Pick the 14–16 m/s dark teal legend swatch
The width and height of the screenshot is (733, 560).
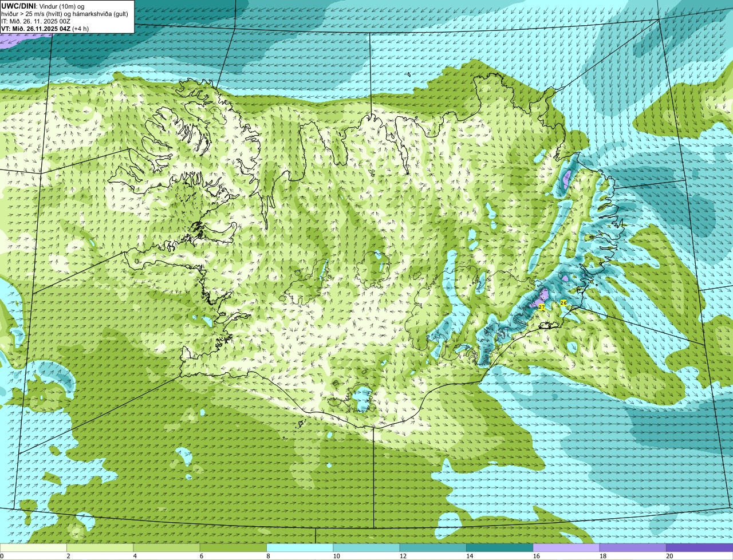coord(499,548)
